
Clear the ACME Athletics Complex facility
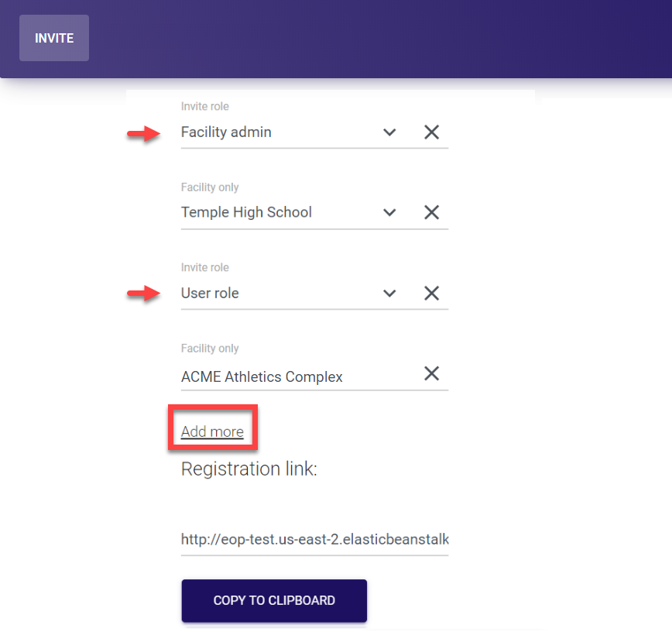pos(432,374)
